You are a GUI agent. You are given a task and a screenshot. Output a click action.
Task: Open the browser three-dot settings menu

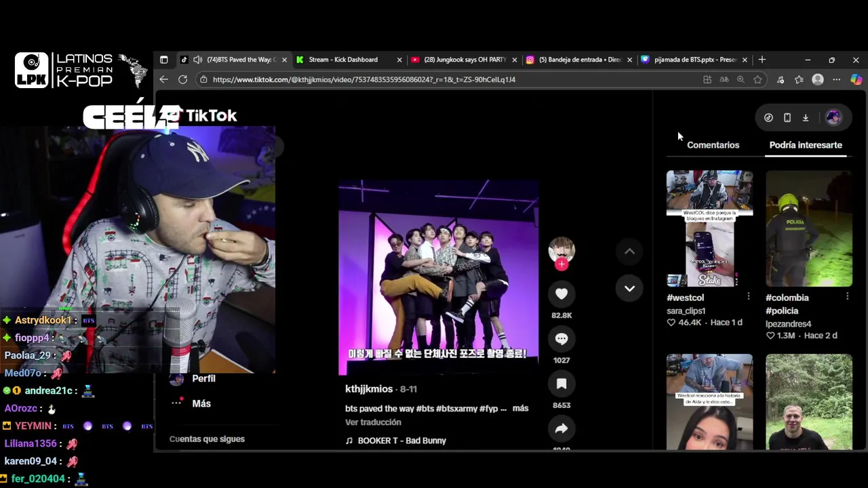coord(836,79)
